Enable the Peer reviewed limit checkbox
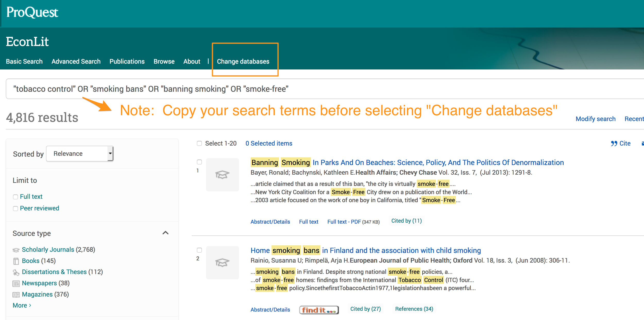Image resolution: width=644 pixels, height=320 pixels. point(15,208)
